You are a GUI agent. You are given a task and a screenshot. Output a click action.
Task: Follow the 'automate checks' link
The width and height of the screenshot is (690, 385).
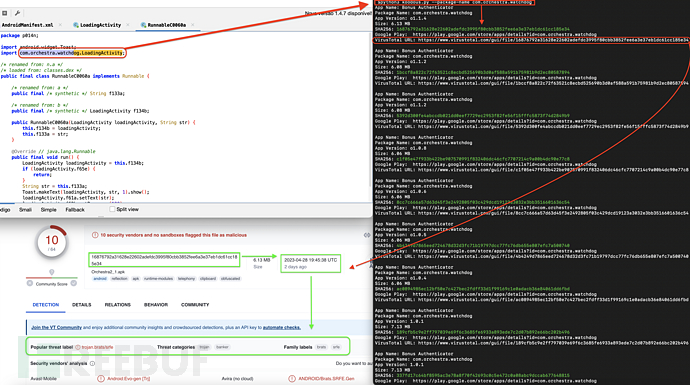tap(282, 327)
